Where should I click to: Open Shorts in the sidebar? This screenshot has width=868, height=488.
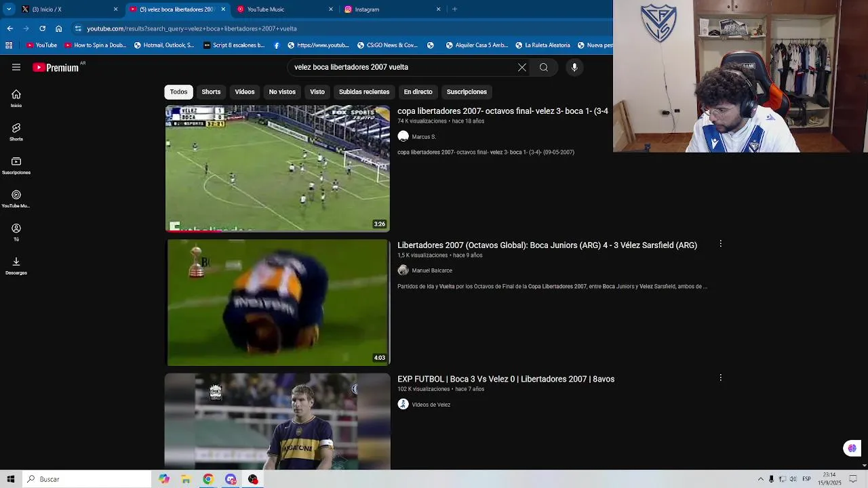click(x=16, y=132)
